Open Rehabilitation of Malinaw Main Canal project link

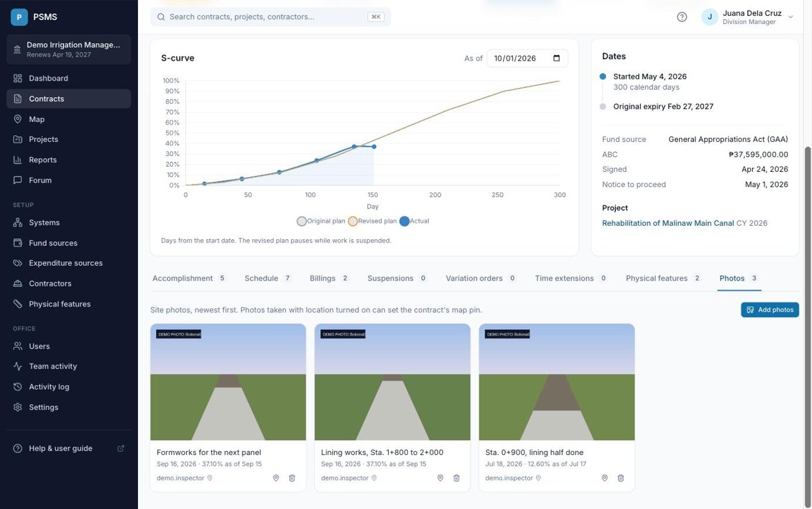[668, 223]
